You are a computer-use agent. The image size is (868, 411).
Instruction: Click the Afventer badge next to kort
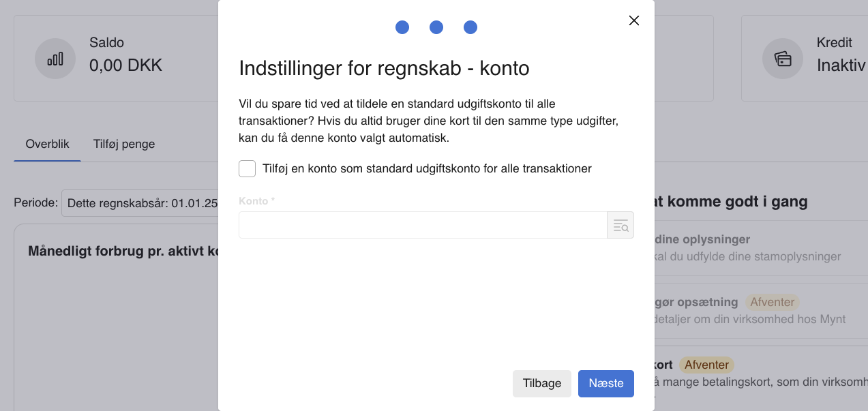[707, 365]
